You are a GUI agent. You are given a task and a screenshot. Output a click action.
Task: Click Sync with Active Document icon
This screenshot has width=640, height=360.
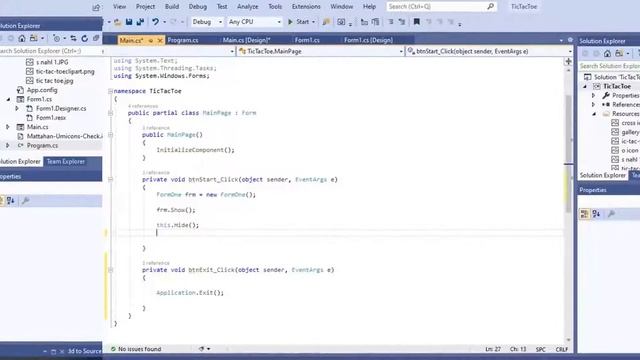73,38
